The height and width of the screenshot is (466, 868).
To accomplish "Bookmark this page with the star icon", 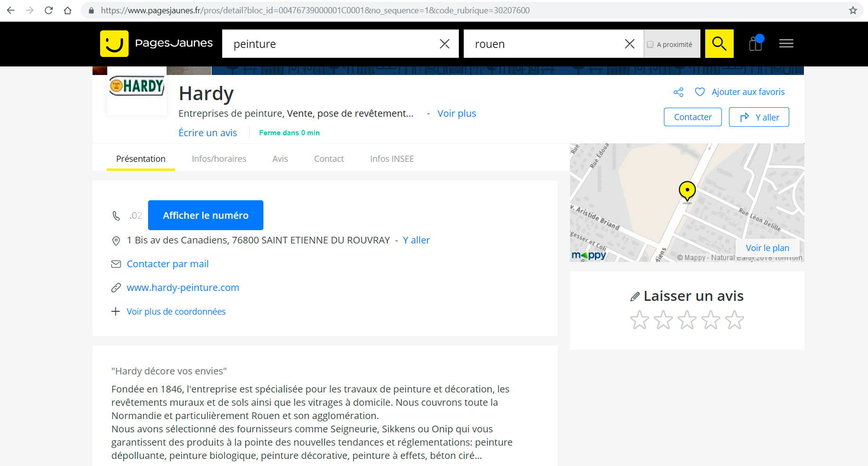I will pos(853,10).
